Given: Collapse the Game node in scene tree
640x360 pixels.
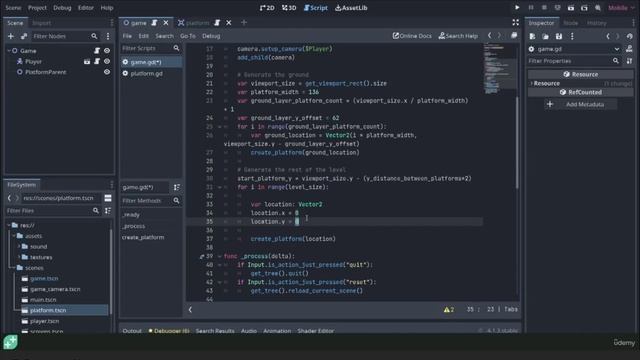Looking at the screenshot, I should pyautogui.click(x=9, y=51).
